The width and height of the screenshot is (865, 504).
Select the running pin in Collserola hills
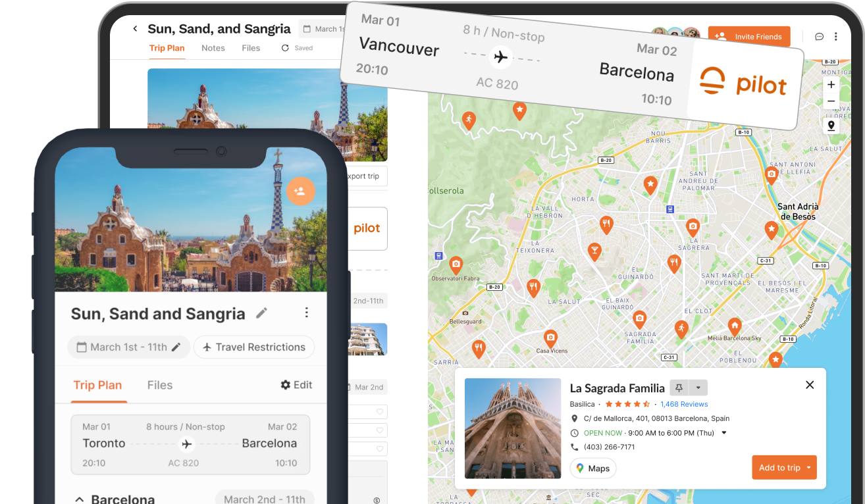[x=469, y=120]
